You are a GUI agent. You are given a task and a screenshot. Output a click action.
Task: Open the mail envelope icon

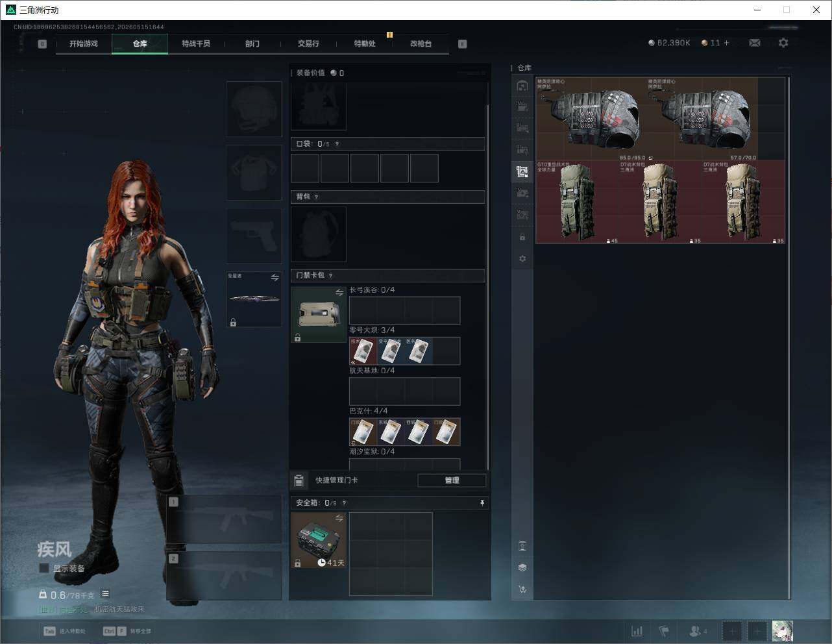point(755,43)
